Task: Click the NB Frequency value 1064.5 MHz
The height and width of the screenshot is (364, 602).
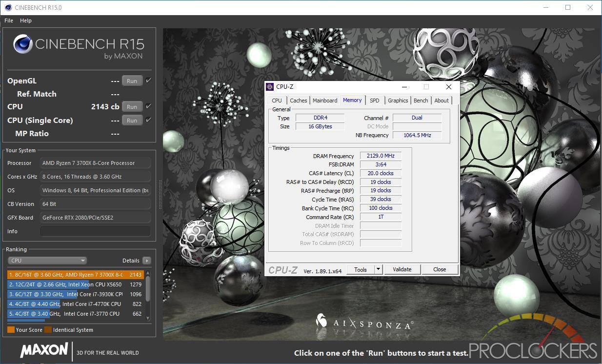Action: pyautogui.click(x=417, y=135)
